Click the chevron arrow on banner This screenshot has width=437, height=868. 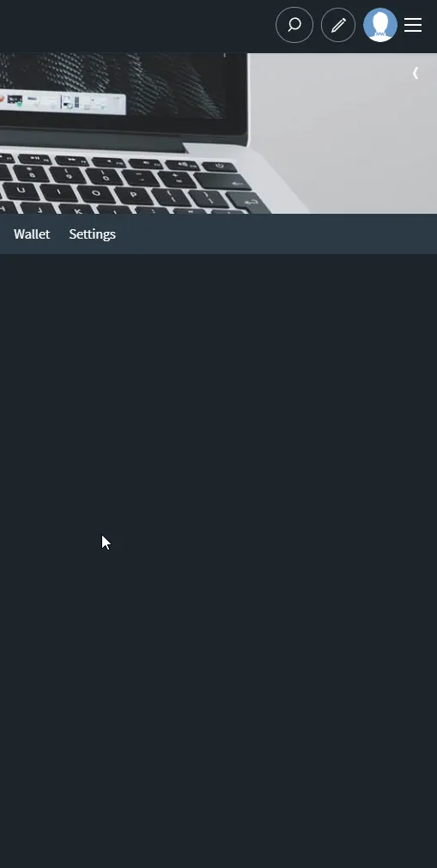click(416, 72)
